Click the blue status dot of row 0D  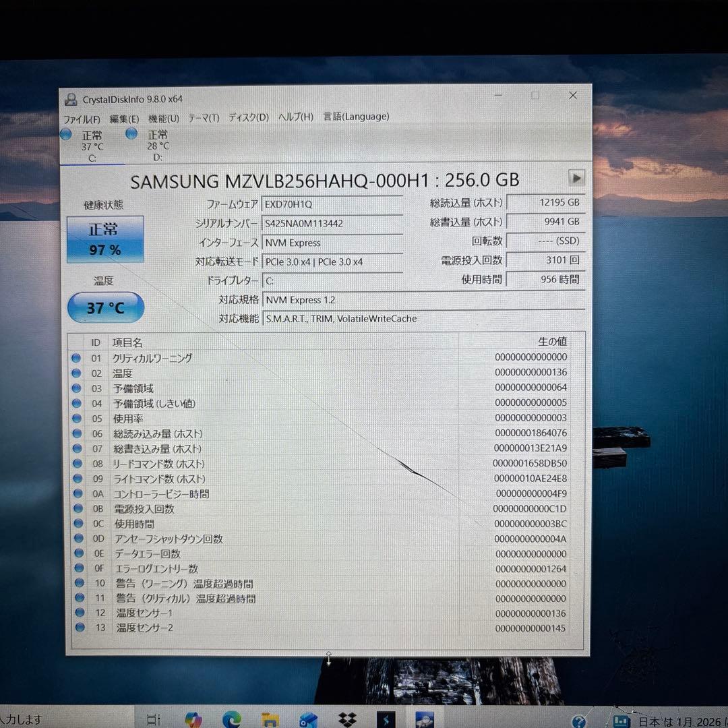[x=78, y=538]
